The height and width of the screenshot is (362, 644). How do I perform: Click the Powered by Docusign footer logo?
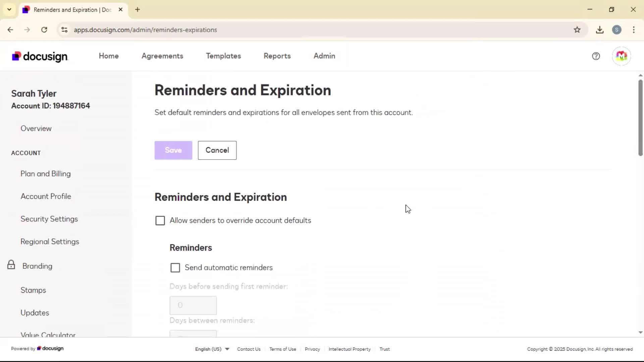[50, 349]
